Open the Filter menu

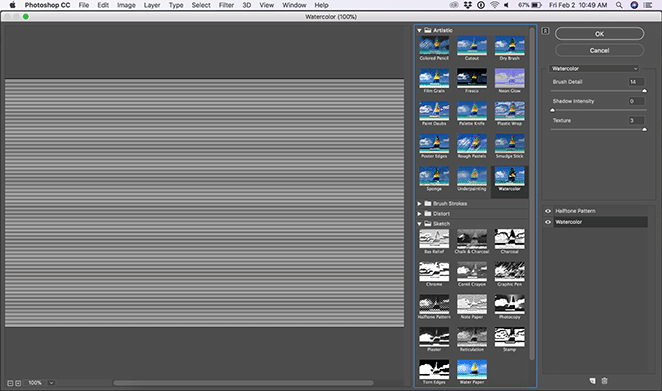226,5
